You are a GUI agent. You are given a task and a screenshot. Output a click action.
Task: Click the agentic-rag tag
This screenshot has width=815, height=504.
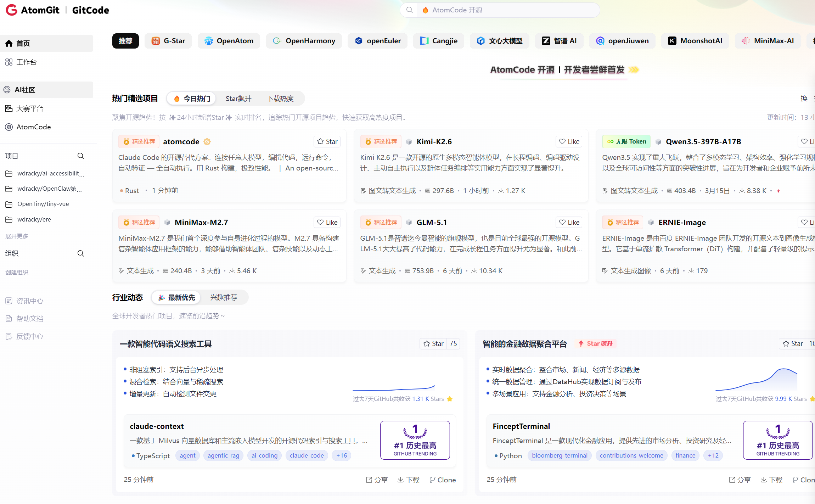(x=223, y=455)
